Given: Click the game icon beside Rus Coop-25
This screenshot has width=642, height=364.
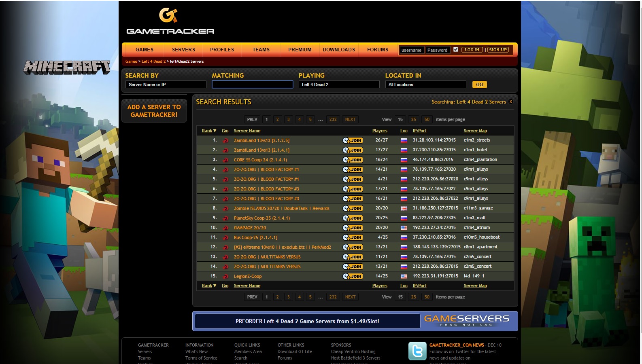Looking at the screenshot, I should tap(225, 237).
